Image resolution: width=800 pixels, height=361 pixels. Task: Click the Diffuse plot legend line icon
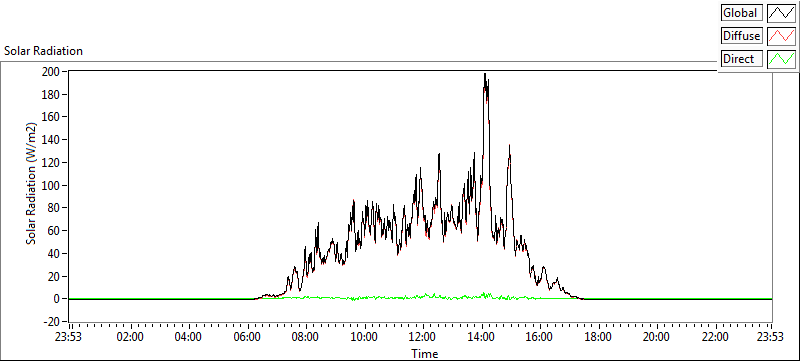(x=781, y=36)
